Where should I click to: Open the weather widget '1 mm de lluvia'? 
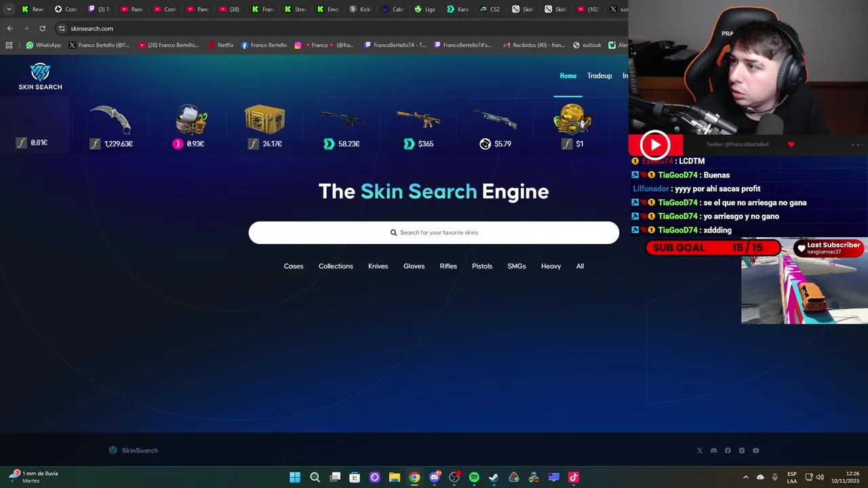pos(34,477)
